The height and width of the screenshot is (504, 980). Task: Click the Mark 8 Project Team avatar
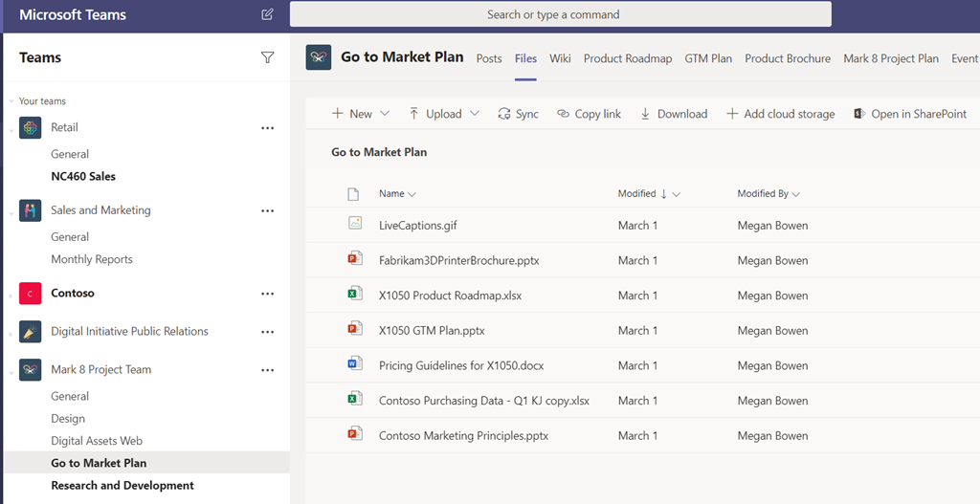point(30,370)
